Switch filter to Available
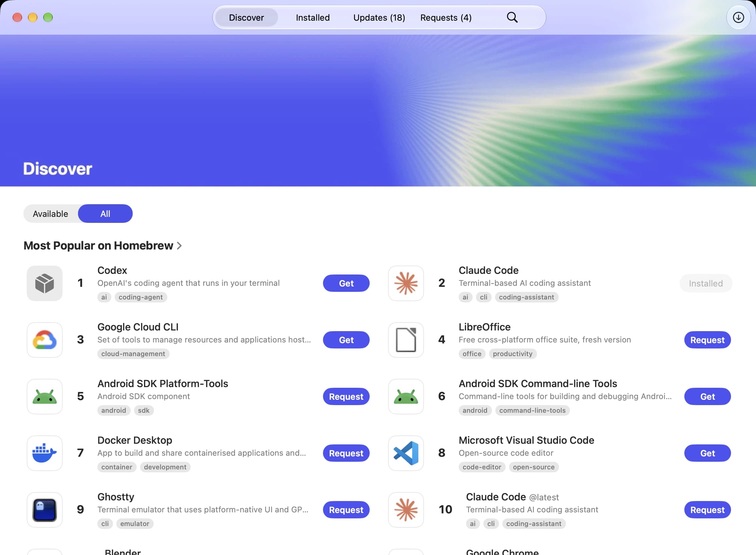756x555 pixels. point(50,214)
